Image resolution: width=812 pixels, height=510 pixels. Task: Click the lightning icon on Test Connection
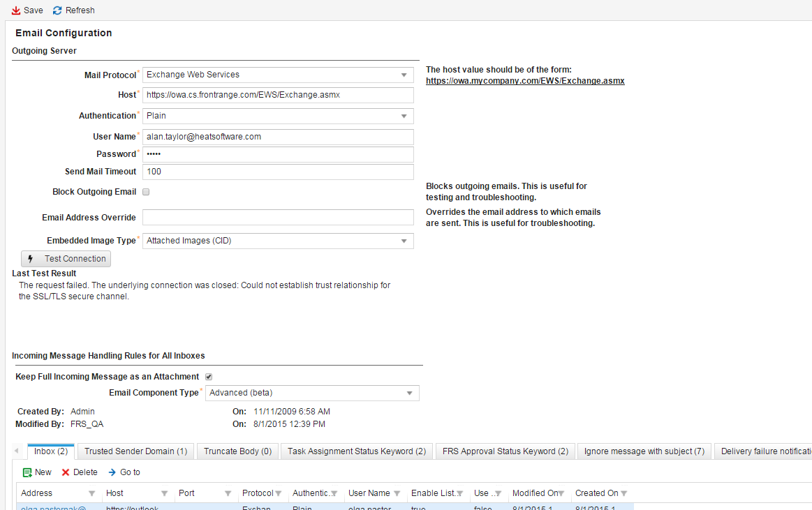pos(31,258)
